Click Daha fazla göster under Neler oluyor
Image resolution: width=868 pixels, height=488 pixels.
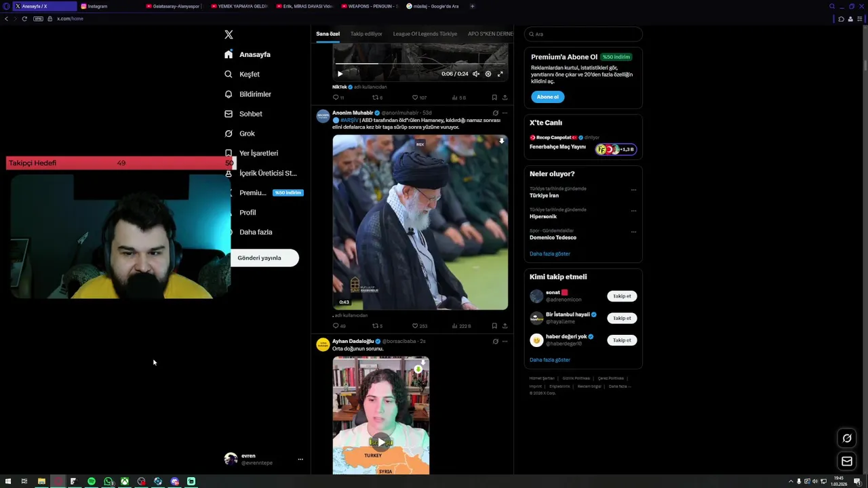(550, 253)
